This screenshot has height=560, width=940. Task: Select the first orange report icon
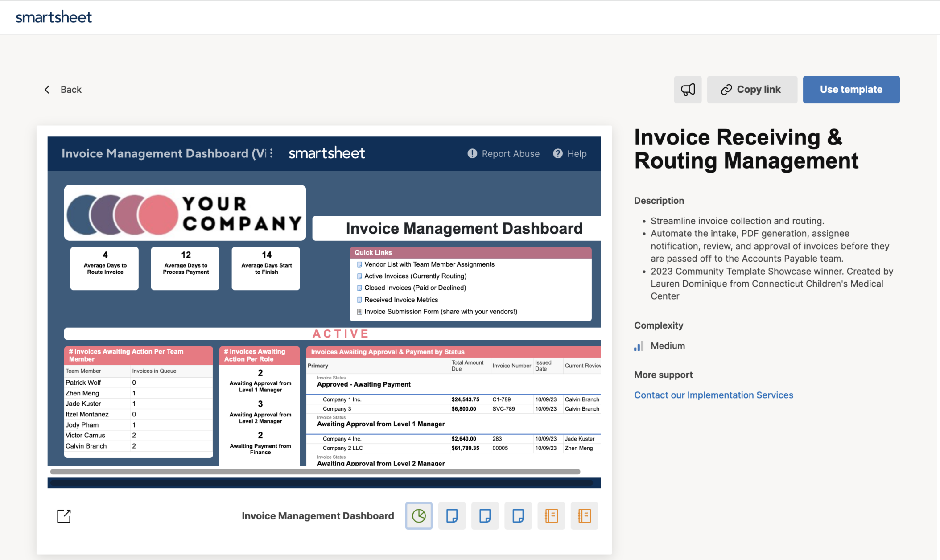[x=551, y=516]
